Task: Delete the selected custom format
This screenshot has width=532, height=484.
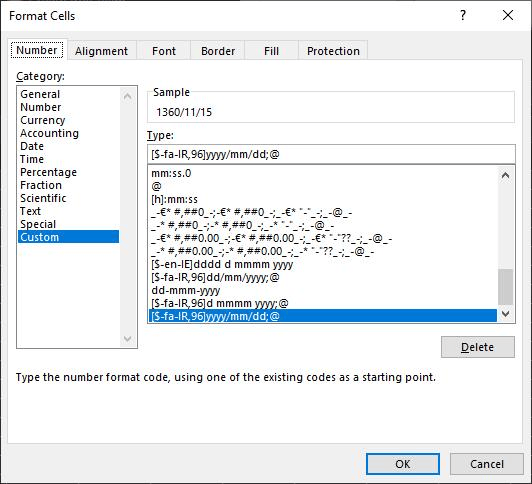Action: pyautogui.click(x=478, y=347)
